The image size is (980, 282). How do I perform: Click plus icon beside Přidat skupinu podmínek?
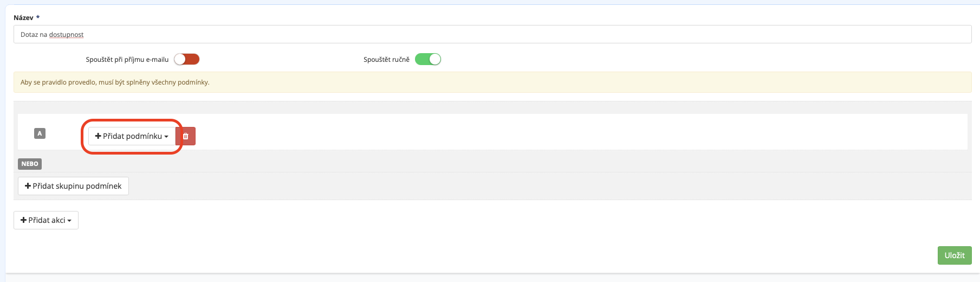pos(28,186)
